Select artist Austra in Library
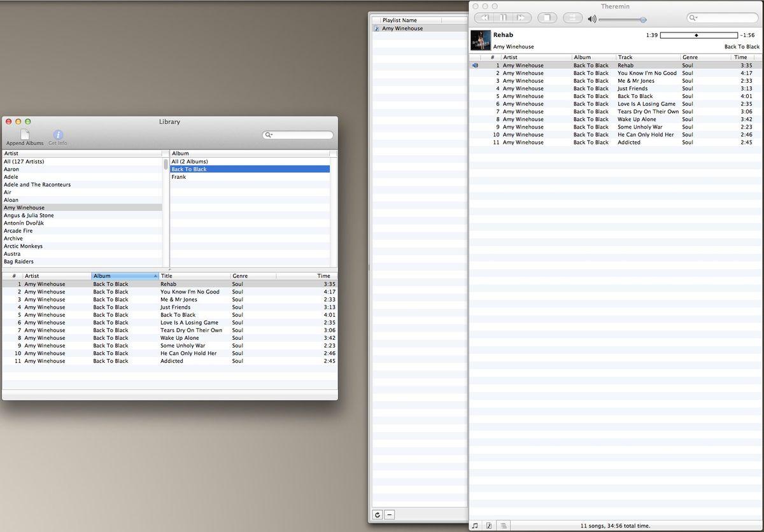Screen dimensions: 764x532 click(82, 254)
